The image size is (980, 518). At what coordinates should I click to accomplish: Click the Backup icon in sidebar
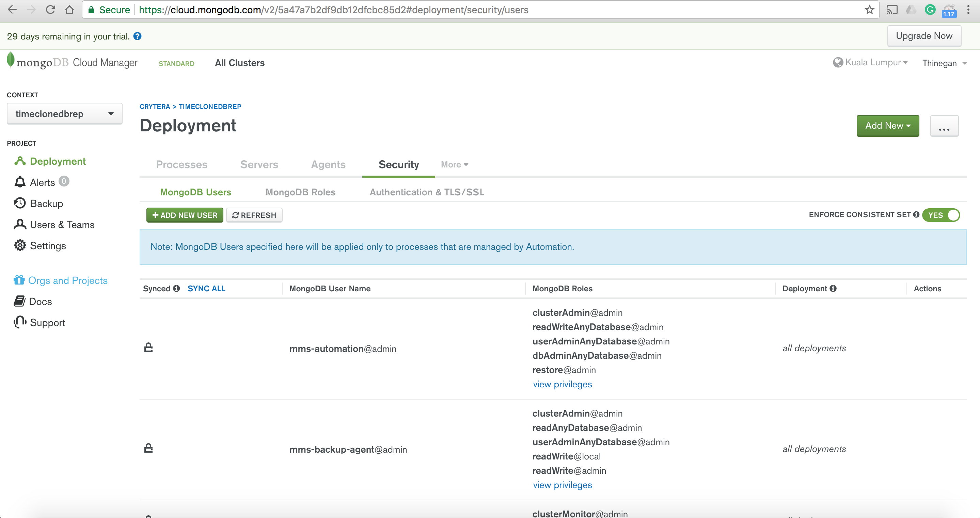click(x=20, y=203)
